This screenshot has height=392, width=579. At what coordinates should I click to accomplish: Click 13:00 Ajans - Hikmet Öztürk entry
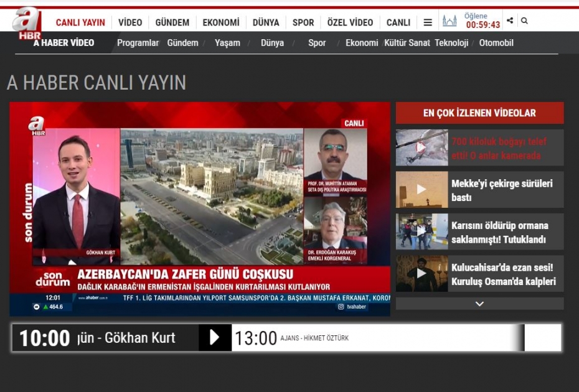pos(292,338)
